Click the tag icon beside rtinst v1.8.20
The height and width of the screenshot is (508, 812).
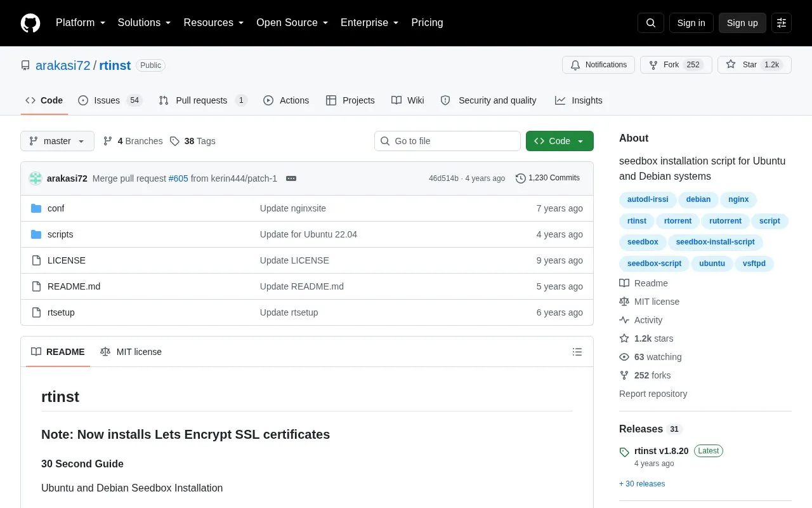tap(624, 452)
